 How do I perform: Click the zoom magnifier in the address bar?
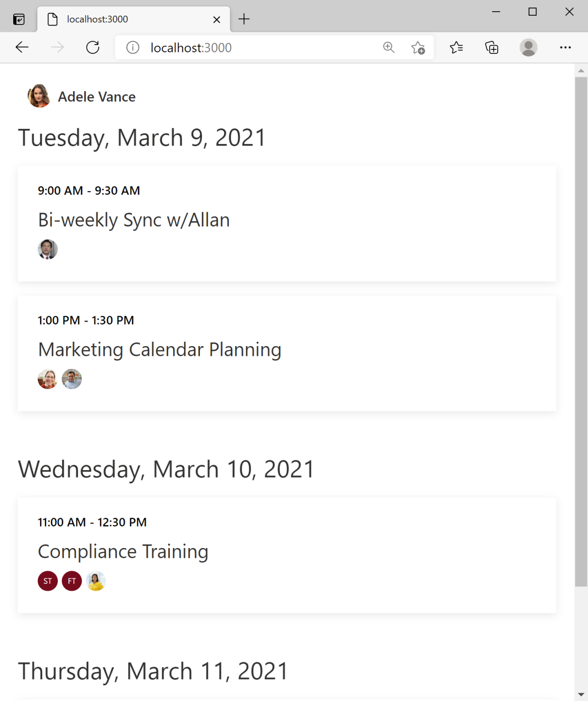389,48
